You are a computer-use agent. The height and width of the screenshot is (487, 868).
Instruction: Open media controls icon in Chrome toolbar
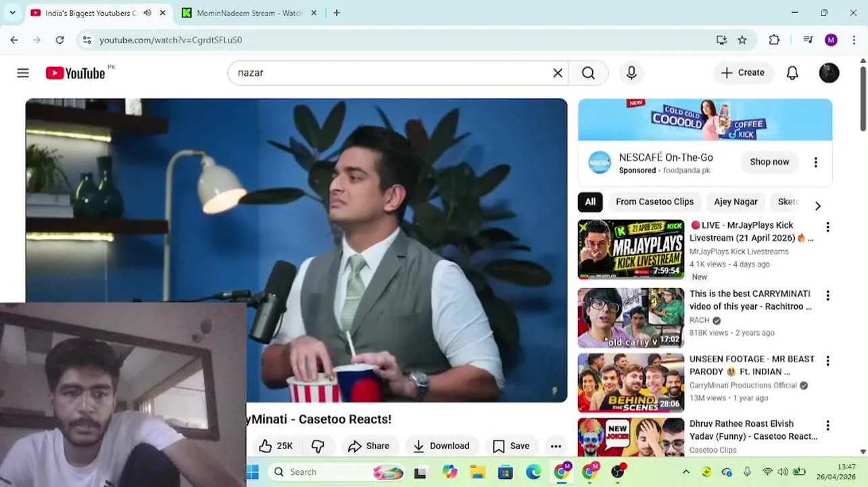pos(808,40)
